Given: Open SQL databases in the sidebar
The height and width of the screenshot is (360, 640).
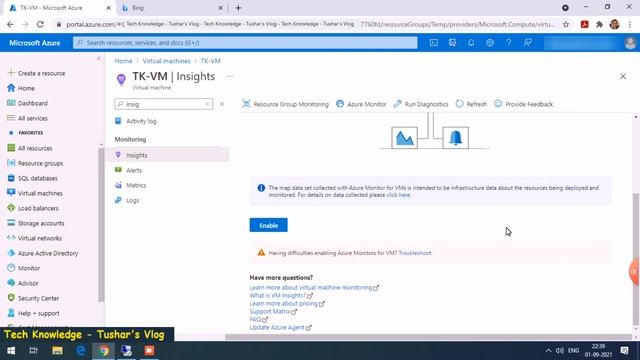Looking at the screenshot, I should (32, 178).
